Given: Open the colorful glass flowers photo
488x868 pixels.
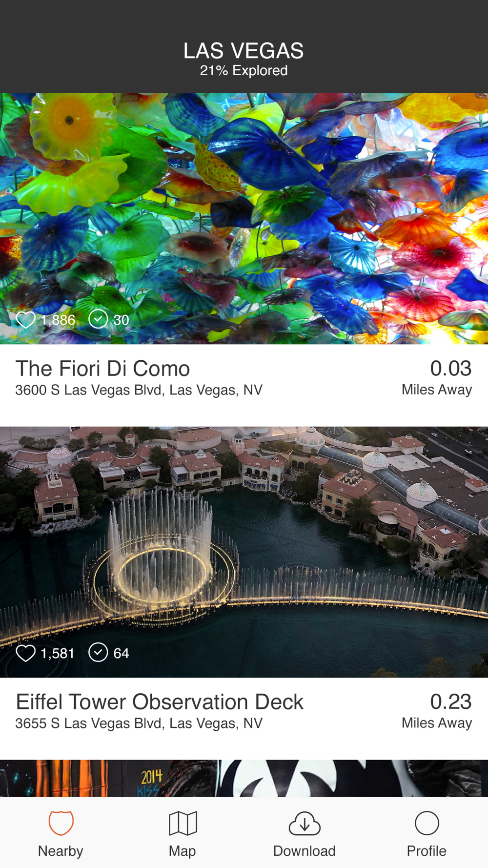Looking at the screenshot, I should click(244, 219).
